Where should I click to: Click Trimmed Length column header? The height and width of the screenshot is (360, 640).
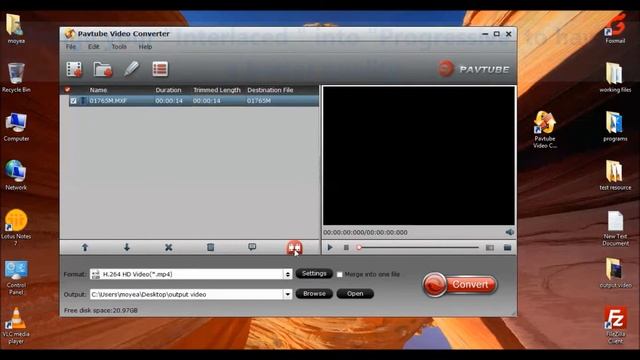[217, 90]
